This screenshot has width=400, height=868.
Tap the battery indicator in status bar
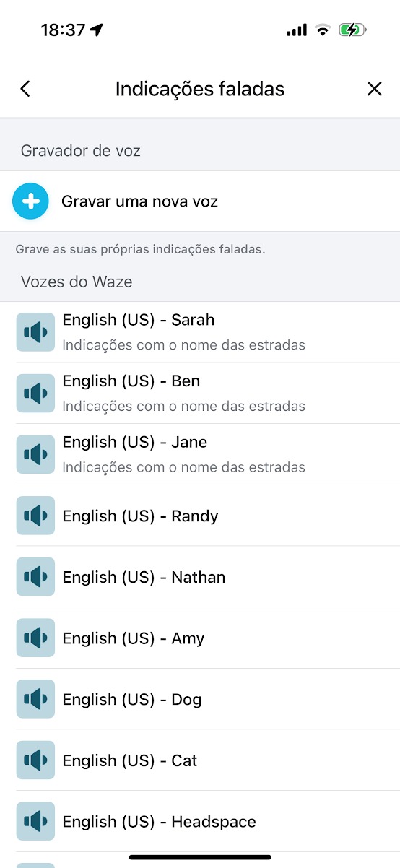pos(353,30)
